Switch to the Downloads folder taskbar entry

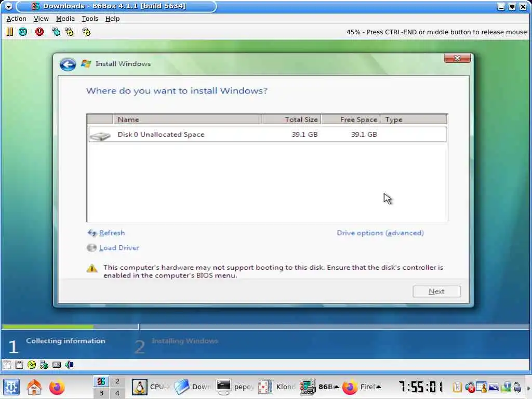[x=193, y=387]
